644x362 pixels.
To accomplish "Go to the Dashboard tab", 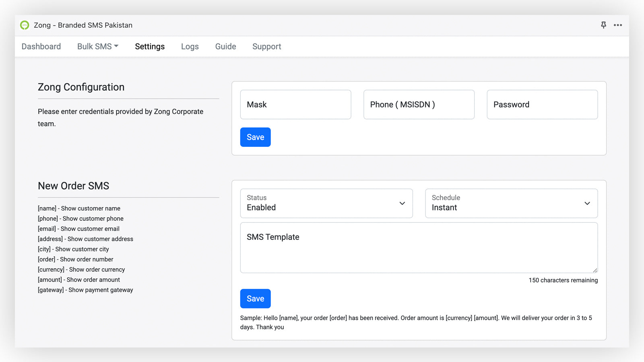I will coord(41,47).
